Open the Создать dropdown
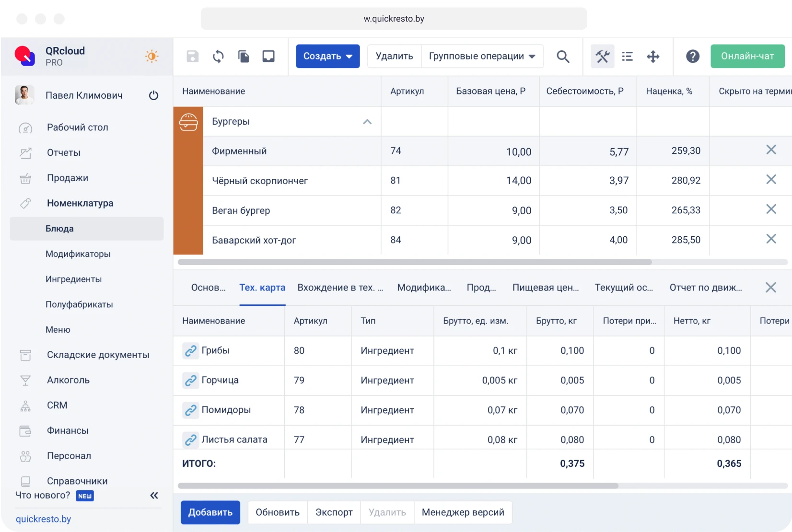 [x=327, y=56]
